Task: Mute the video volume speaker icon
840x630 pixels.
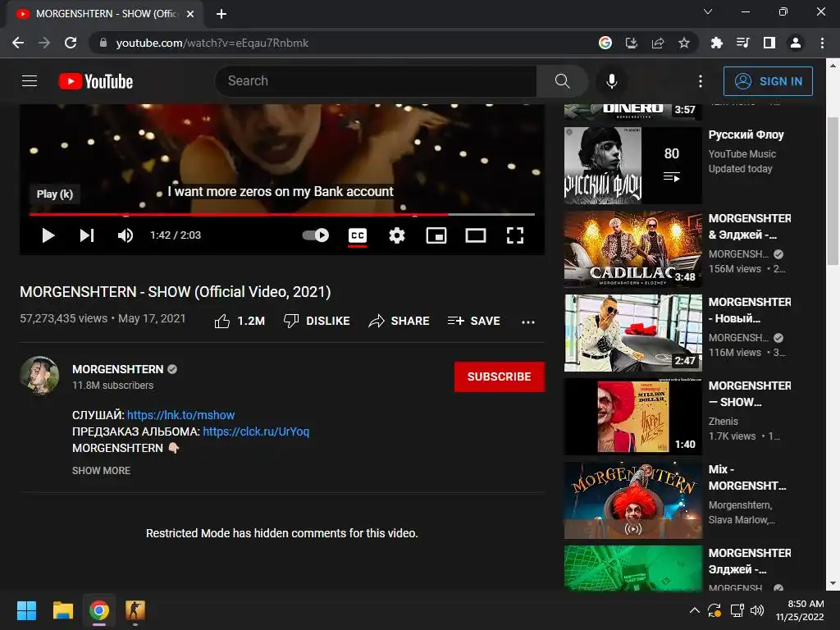Action: point(126,235)
